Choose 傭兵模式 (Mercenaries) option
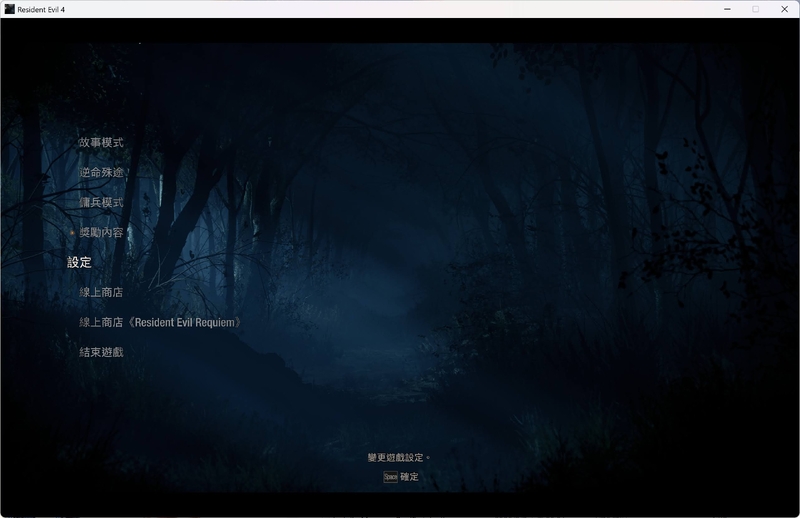This screenshot has height=518, width=800. (x=101, y=203)
